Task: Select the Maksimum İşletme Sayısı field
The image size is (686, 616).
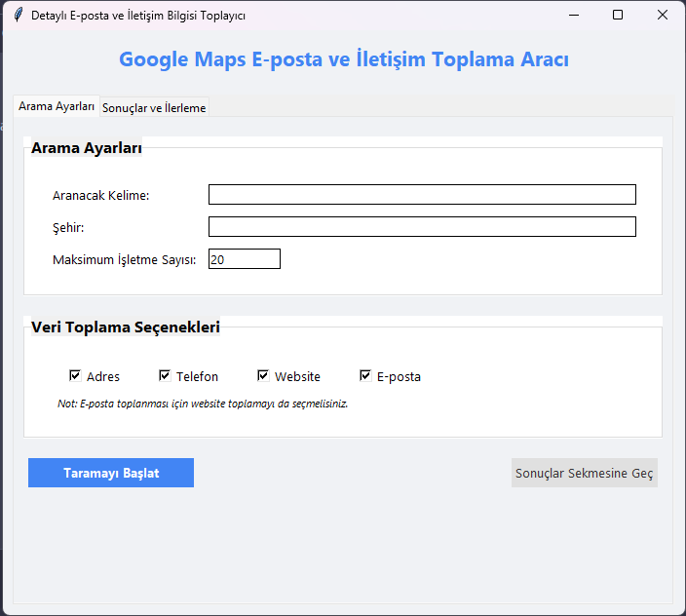Action: coord(245,259)
